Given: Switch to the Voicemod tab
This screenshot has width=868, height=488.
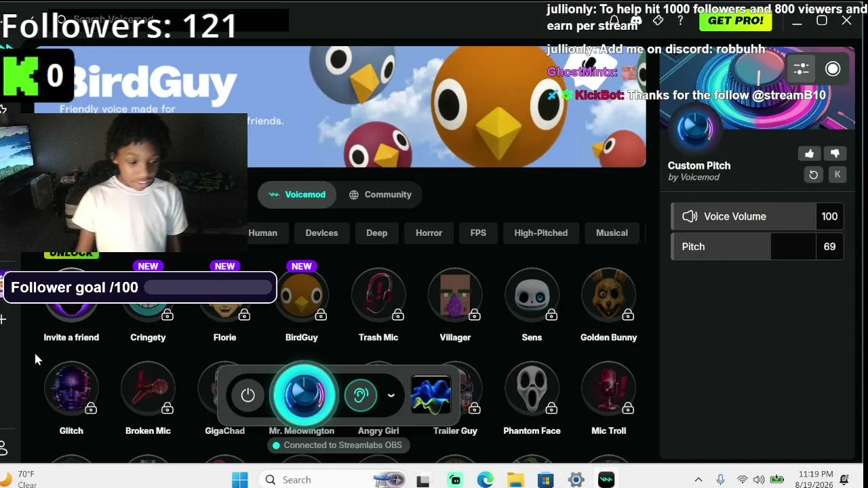Looking at the screenshot, I should tap(297, 195).
